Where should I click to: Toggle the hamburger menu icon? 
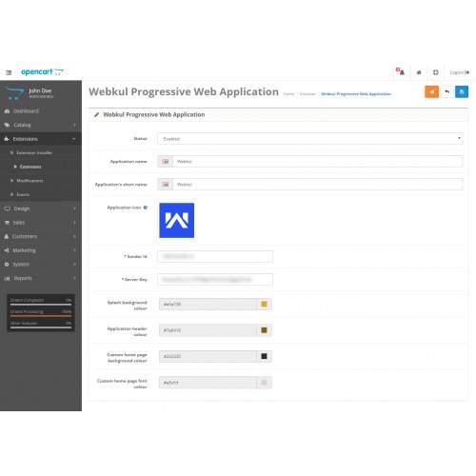coord(9,72)
